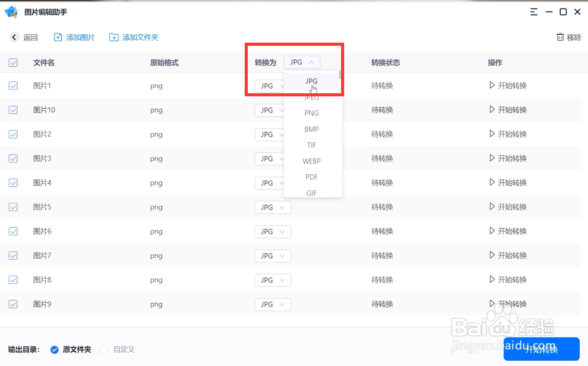Uncheck the 图片9 row checkbox
The width and height of the screenshot is (588, 366).
(13, 304)
